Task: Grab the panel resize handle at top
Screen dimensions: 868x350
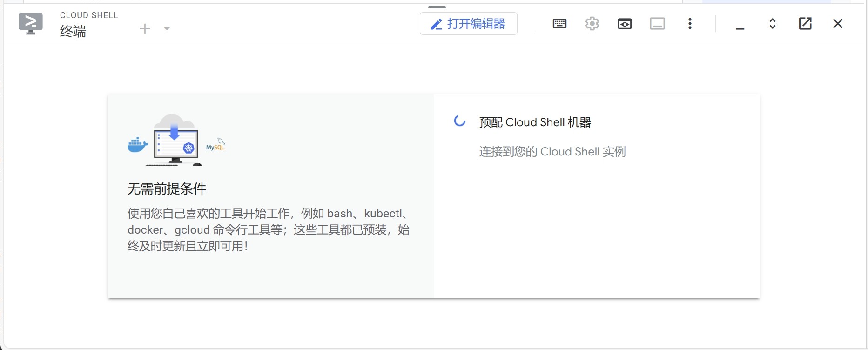Action: [x=437, y=7]
